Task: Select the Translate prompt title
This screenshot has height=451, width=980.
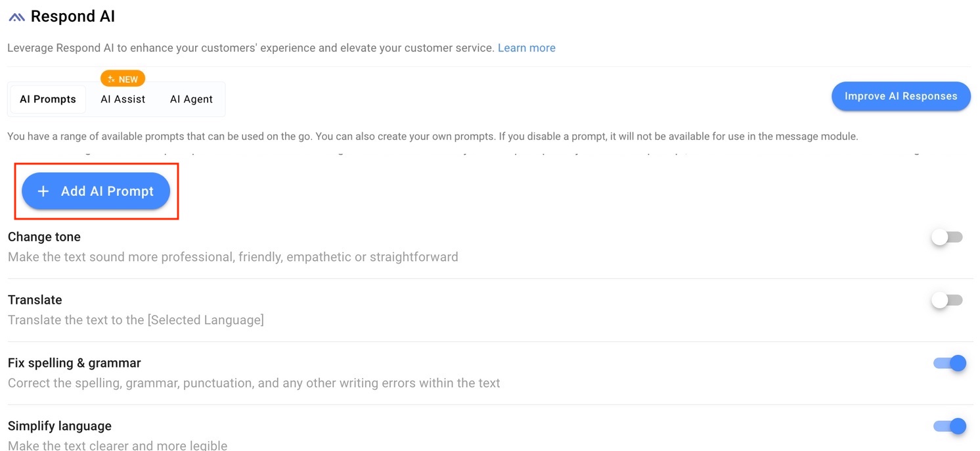Action: (x=35, y=300)
